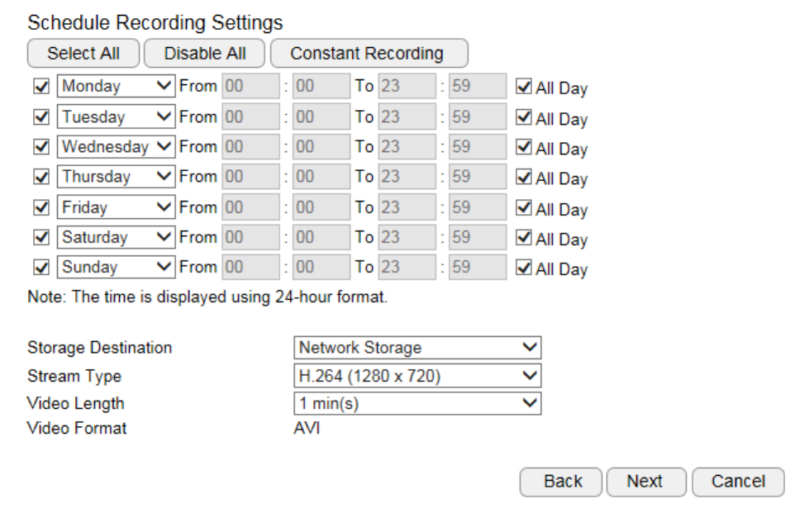Proceed with the Next button
The height and width of the screenshot is (532, 800).
point(645,482)
